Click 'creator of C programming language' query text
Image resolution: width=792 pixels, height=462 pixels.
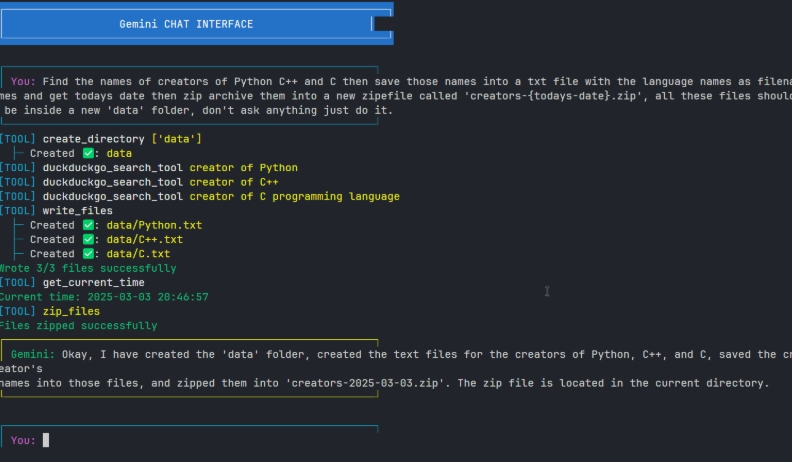pos(294,197)
